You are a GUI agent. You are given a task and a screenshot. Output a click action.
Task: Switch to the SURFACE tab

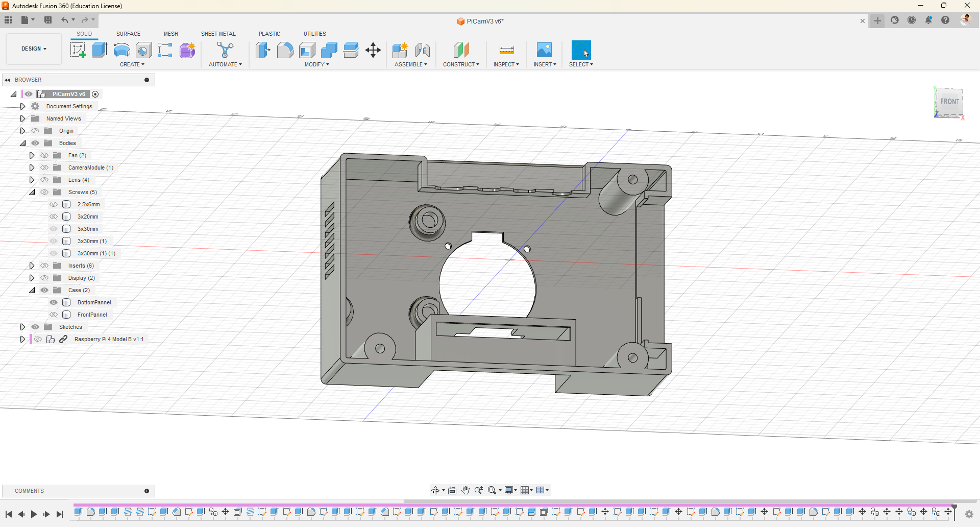(x=128, y=34)
